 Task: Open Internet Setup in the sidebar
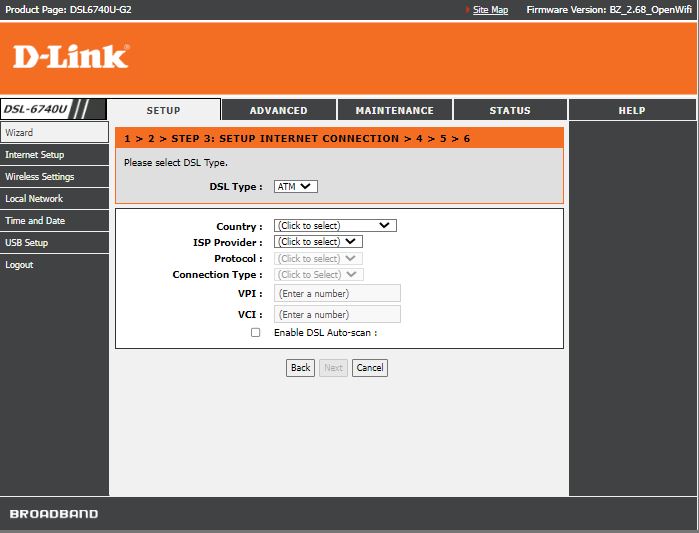(54, 155)
